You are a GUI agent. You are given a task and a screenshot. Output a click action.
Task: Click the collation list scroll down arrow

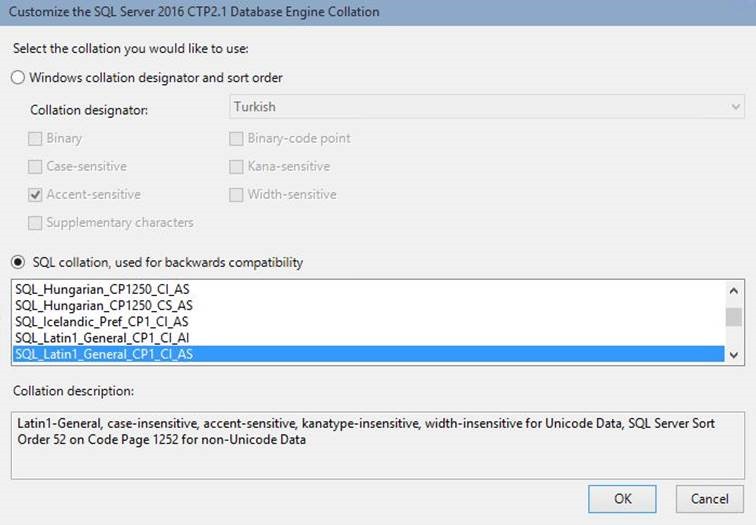[734, 355]
